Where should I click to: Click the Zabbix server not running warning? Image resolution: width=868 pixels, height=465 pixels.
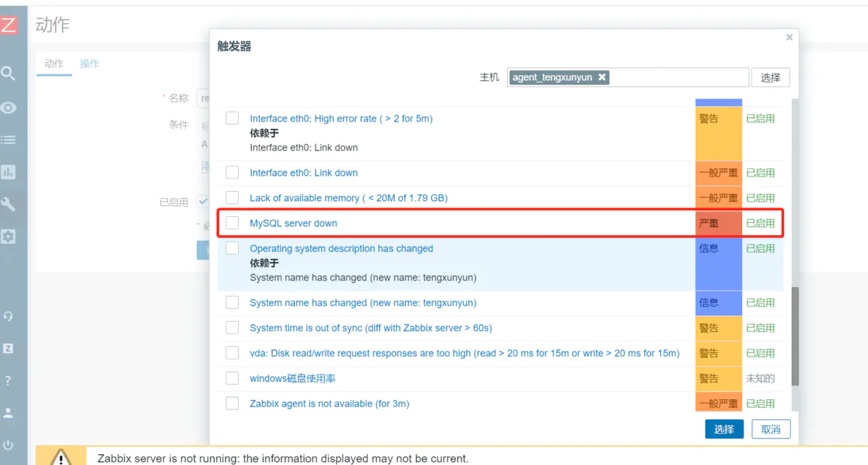[283, 458]
